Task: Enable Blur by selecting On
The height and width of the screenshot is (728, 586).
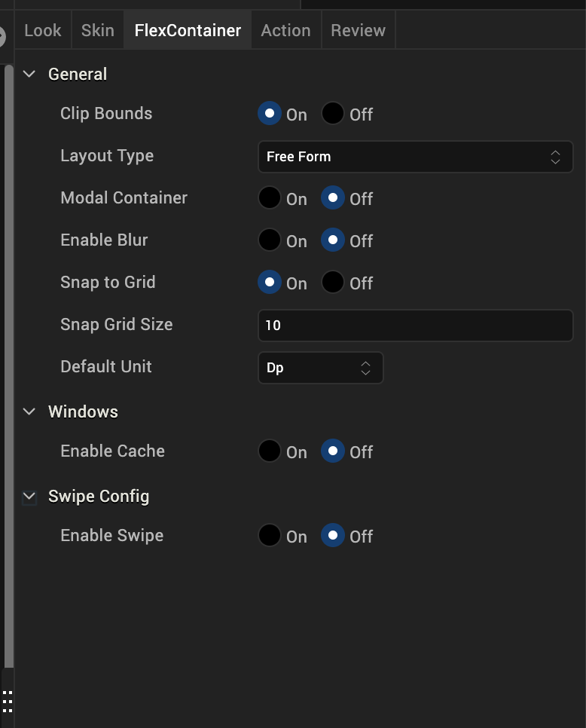Action: (x=270, y=240)
